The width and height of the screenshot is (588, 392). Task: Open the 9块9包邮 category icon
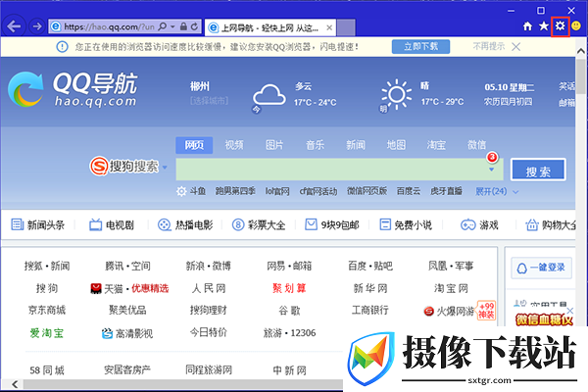click(311, 224)
